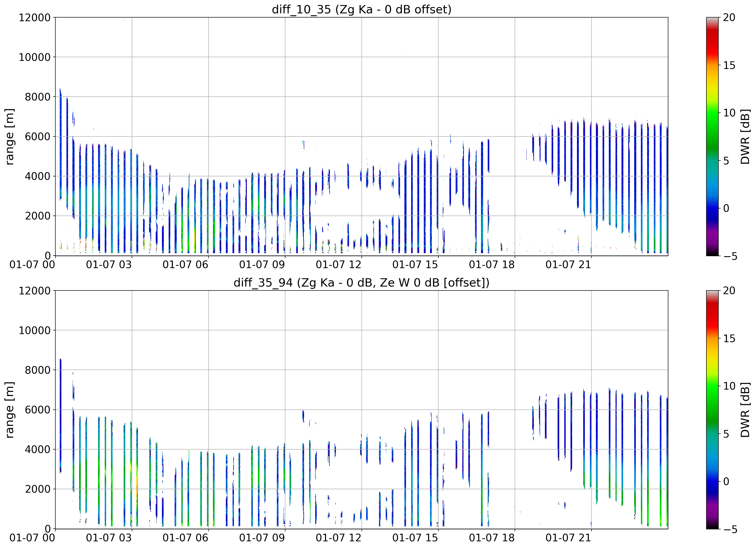Click the "10000" range tick on the diff_35_94 plot
Viewport: 756px width, 548px height.
coord(34,330)
